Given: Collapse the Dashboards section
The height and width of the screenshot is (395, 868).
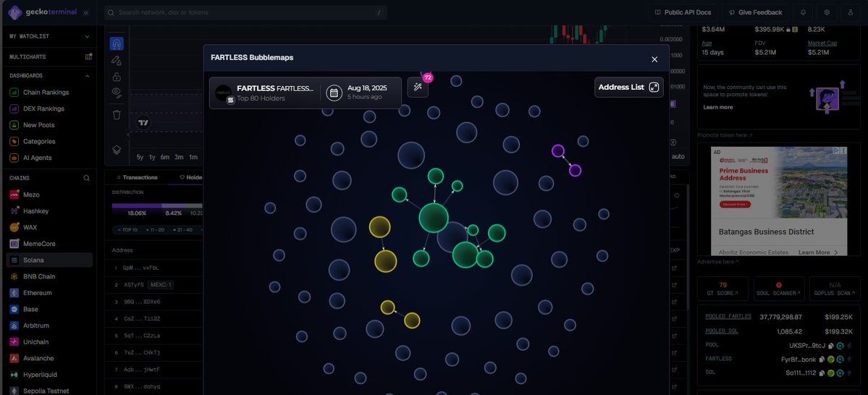Looking at the screenshot, I should [x=49, y=76].
